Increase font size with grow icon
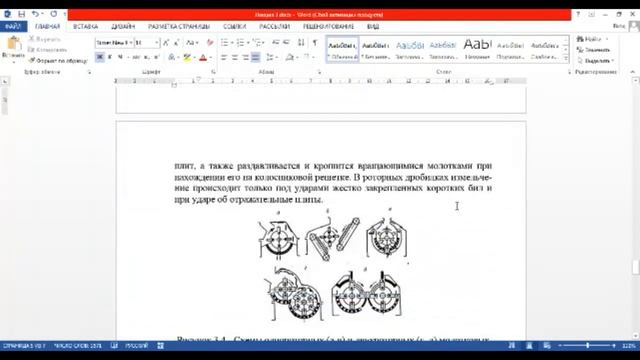 (166, 42)
